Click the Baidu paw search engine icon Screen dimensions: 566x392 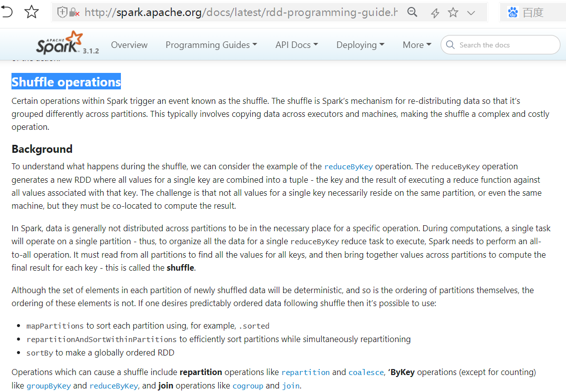(x=513, y=12)
